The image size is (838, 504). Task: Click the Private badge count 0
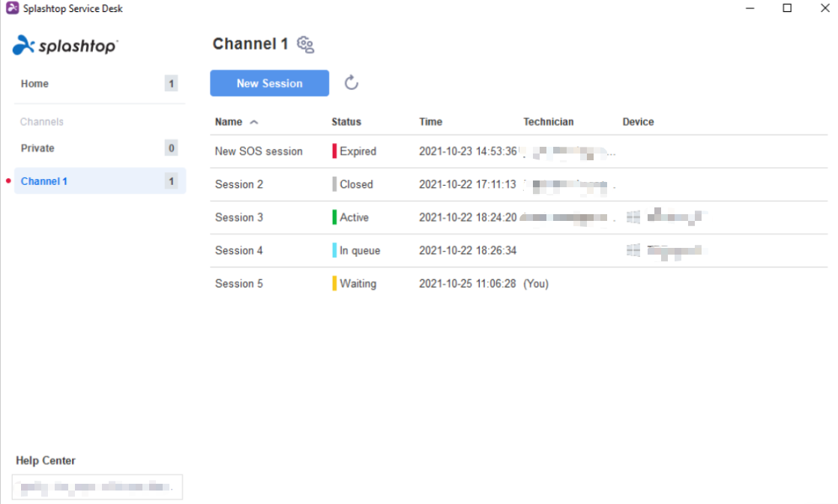point(171,148)
